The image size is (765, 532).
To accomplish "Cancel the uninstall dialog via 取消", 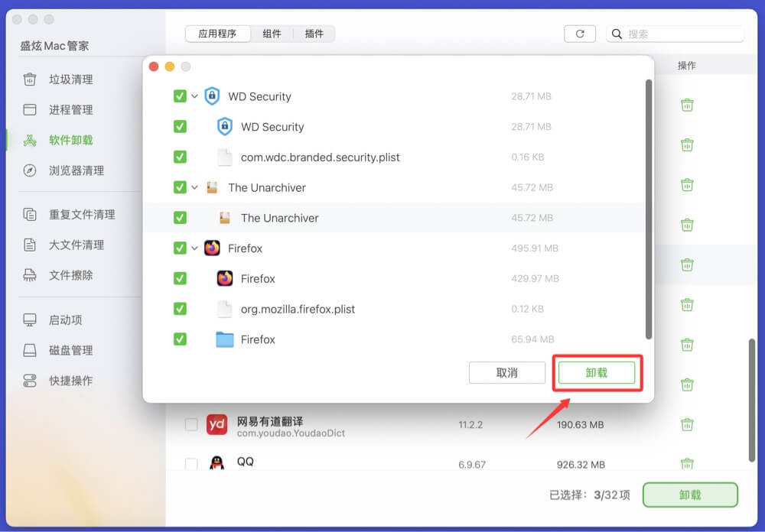I will pos(507,373).
